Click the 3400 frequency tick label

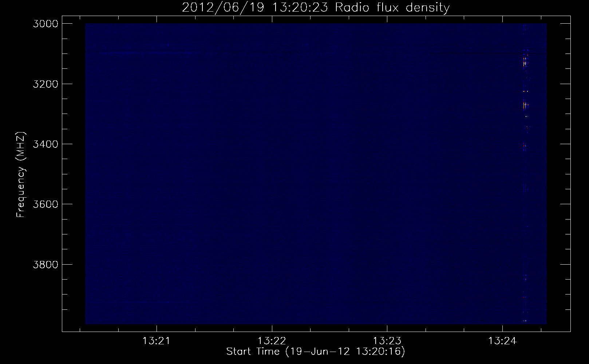(x=46, y=144)
